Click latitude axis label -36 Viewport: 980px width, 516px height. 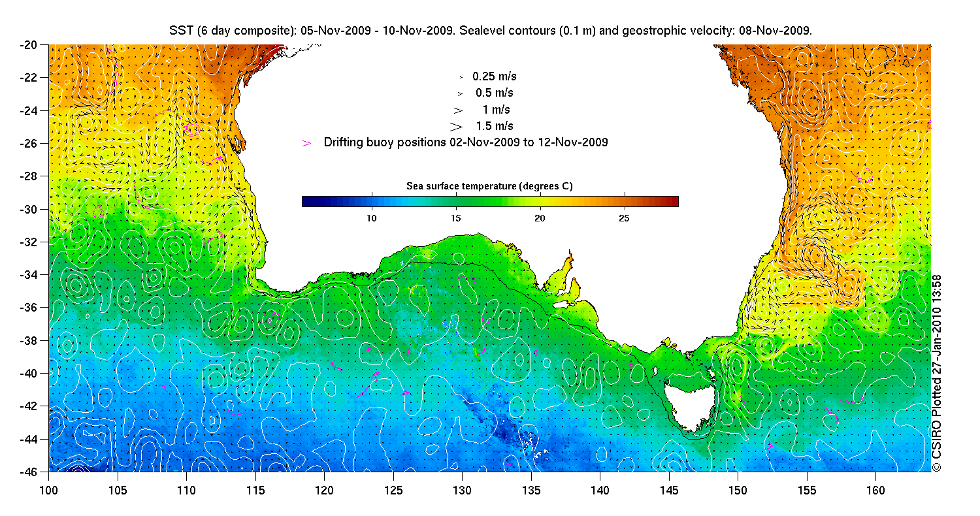[x=28, y=307]
